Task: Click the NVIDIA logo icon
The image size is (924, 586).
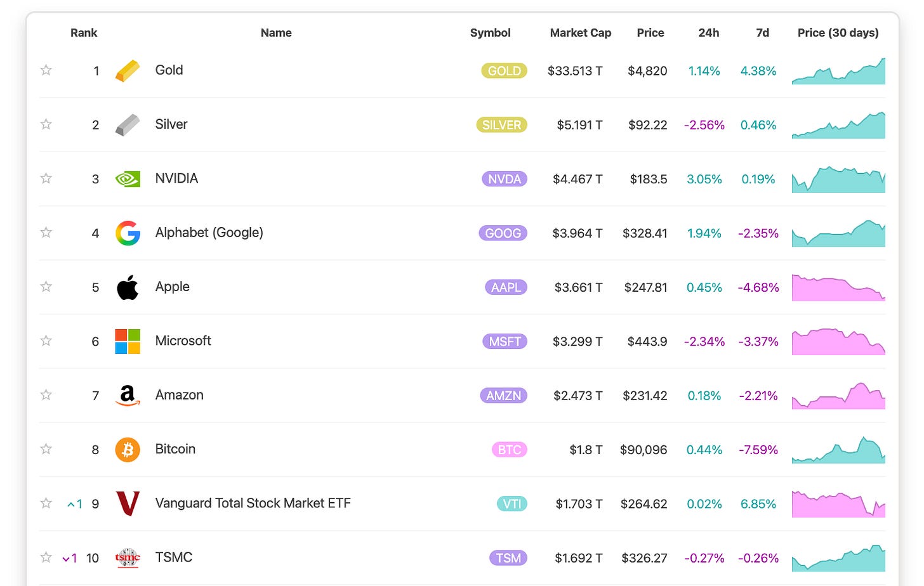Action: (128, 179)
